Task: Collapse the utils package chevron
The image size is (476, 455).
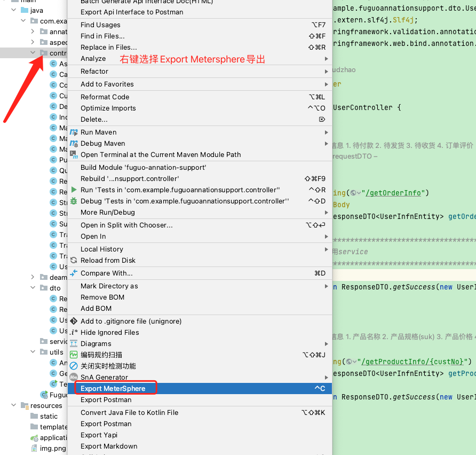Action: (33, 352)
